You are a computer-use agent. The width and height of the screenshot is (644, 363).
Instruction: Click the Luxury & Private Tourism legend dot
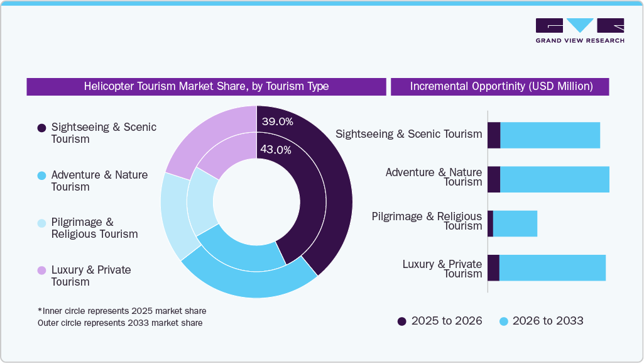[41, 271]
